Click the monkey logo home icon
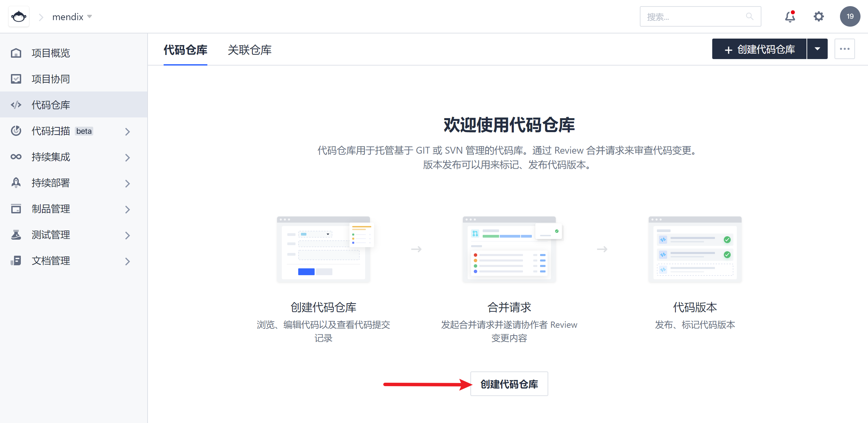The height and width of the screenshot is (423, 868). (x=19, y=16)
